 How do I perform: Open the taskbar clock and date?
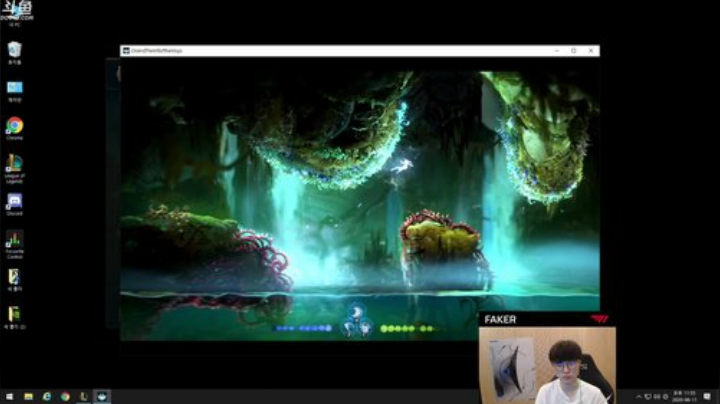tap(684, 397)
